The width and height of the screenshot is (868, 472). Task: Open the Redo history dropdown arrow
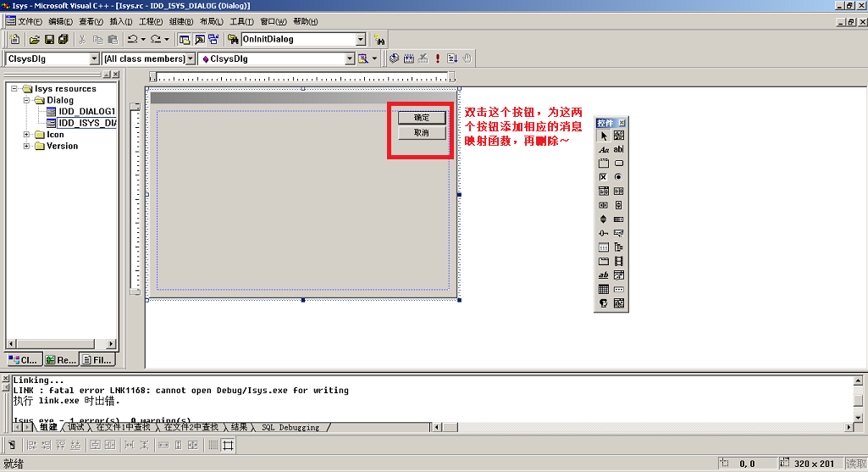click(166, 39)
